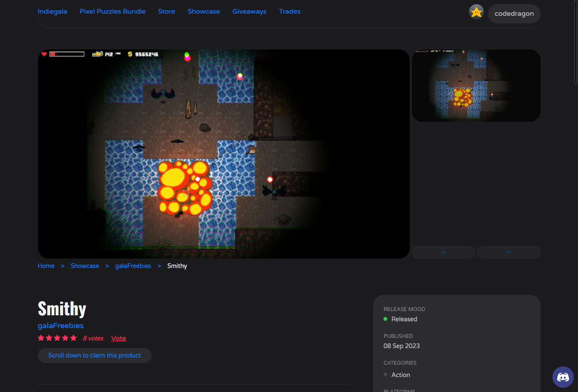The width and height of the screenshot is (578, 392).
Task: Open the Giveaways section
Action: pos(249,12)
